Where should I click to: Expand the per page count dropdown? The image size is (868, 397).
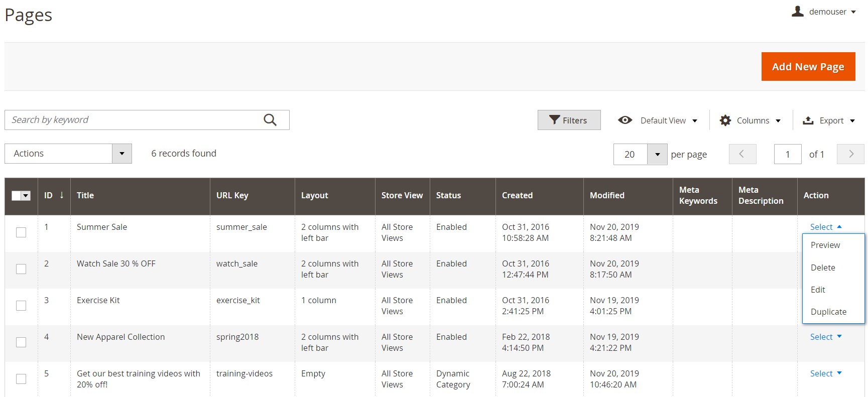(657, 155)
